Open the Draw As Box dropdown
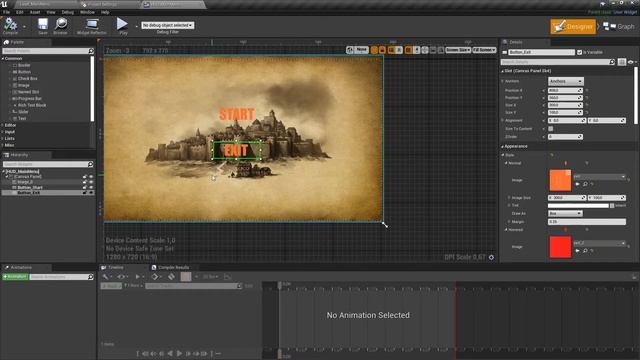Screen dimensions: 640x360 point(565,213)
